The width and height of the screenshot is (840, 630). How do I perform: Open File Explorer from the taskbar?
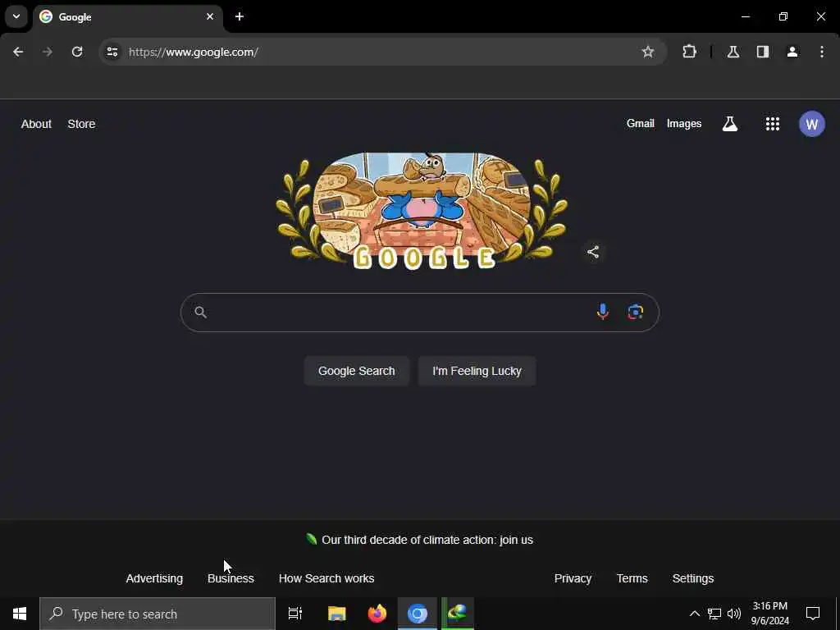click(337, 614)
